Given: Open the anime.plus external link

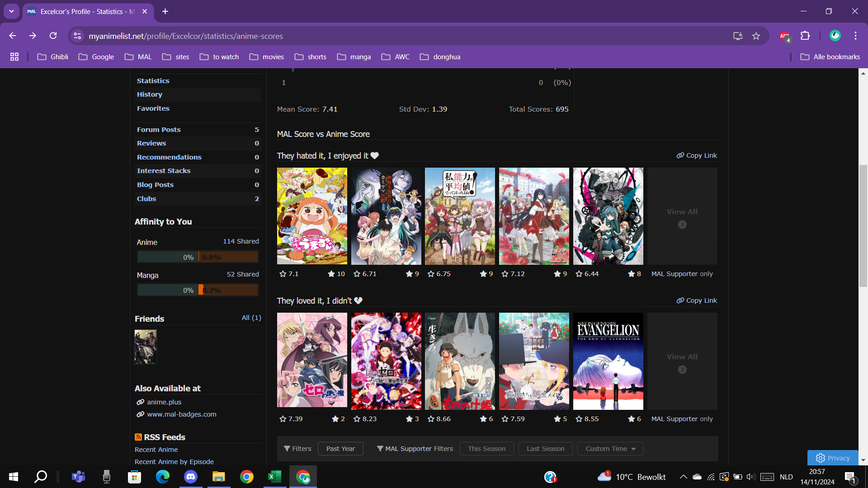Looking at the screenshot, I should (x=164, y=402).
